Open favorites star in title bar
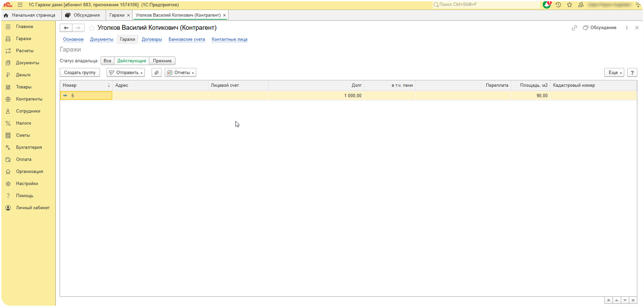Screen dimensions: 644x307 [570, 5]
